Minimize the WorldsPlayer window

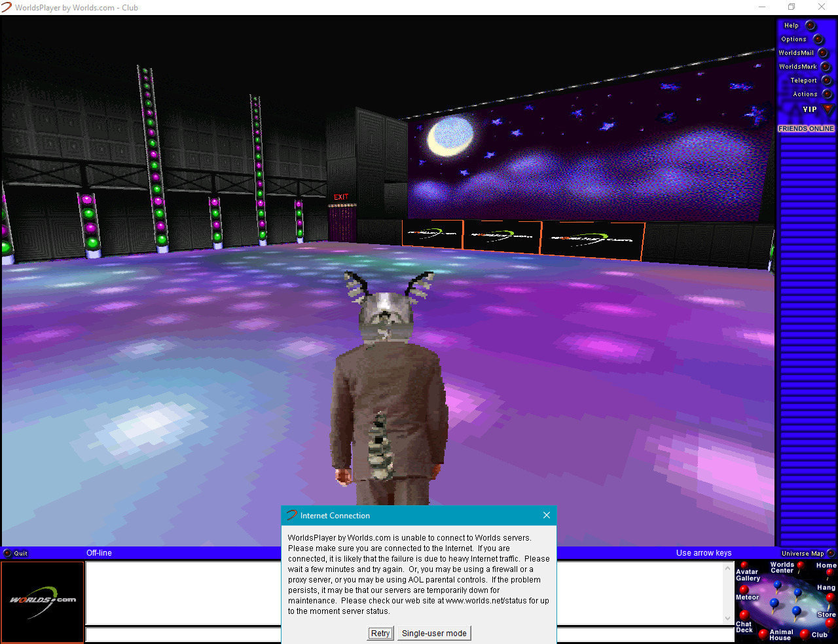coord(761,7)
